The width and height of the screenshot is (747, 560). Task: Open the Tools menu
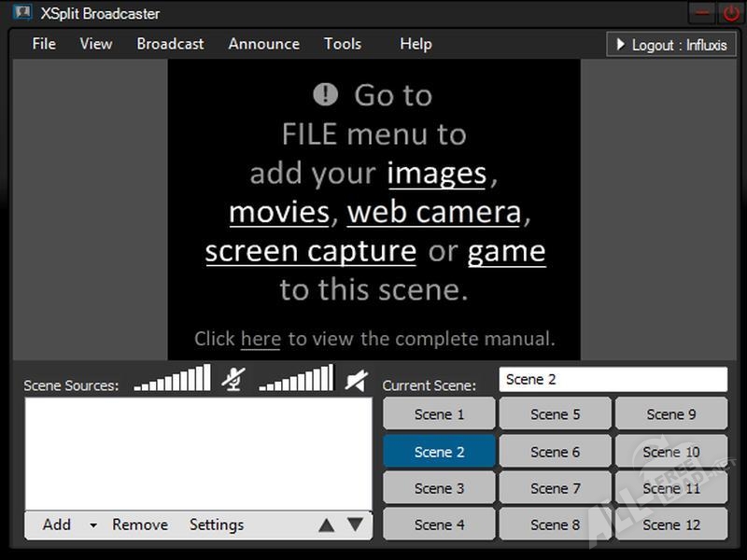coord(343,44)
